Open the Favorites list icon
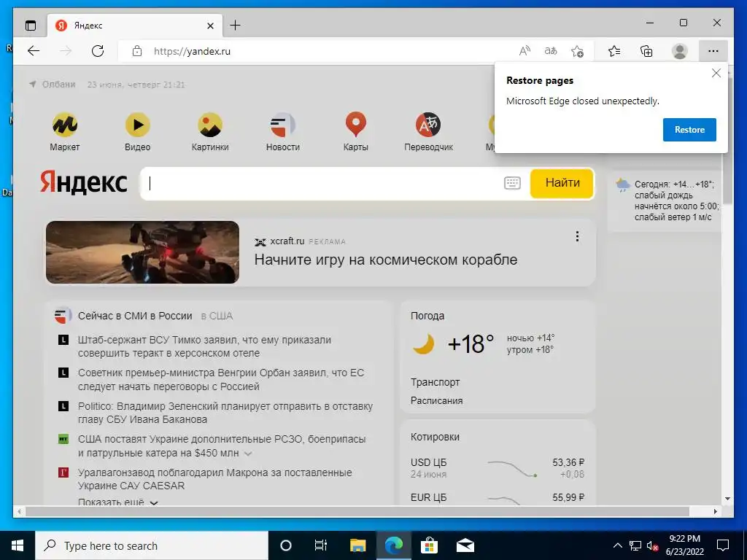Image resolution: width=747 pixels, height=560 pixels. coord(614,51)
